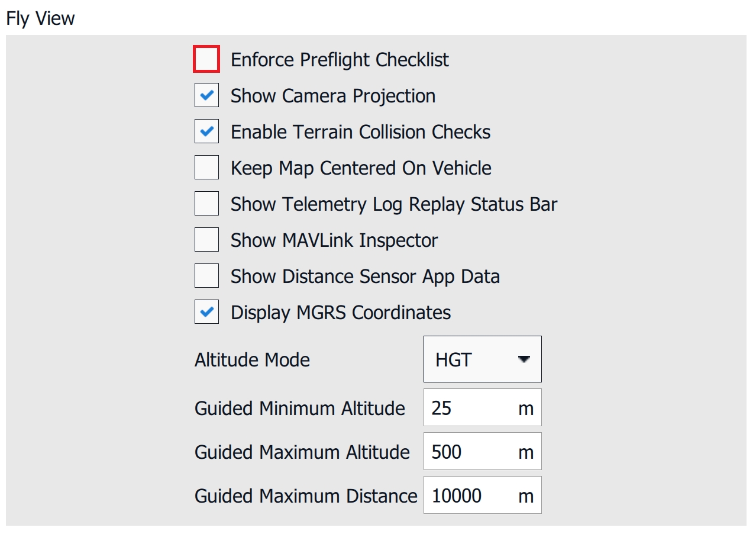Focus the Guided Maximum Altitude input
This screenshot has width=756, height=534.
470,452
